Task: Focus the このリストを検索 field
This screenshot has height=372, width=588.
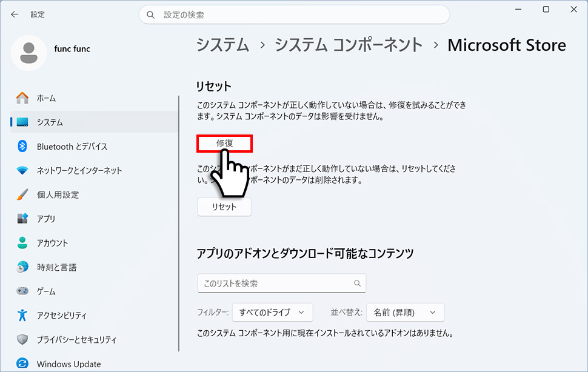Action: pyautogui.click(x=282, y=283)
